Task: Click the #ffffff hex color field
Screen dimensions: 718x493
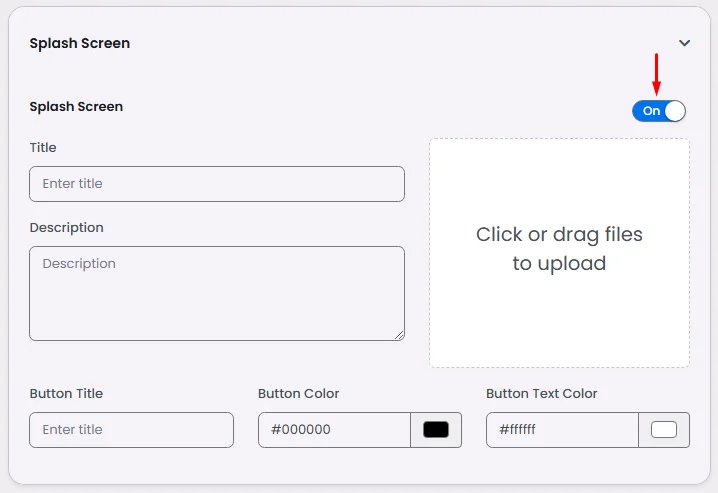Action: (x=562, y=430)
